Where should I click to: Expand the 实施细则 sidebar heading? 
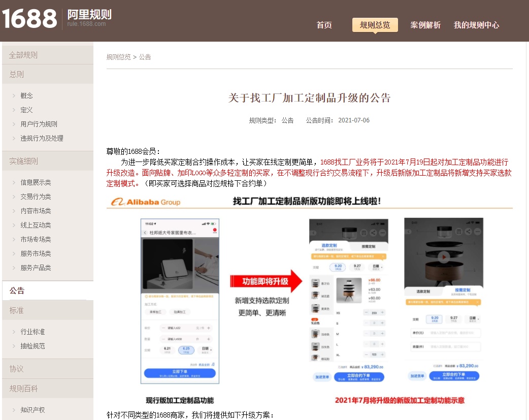[23, 161]
